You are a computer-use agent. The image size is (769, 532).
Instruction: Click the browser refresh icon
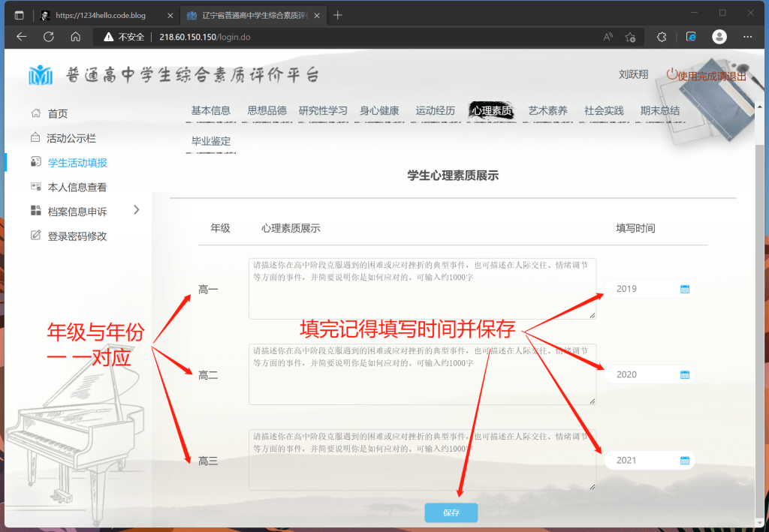click(49, 37)
